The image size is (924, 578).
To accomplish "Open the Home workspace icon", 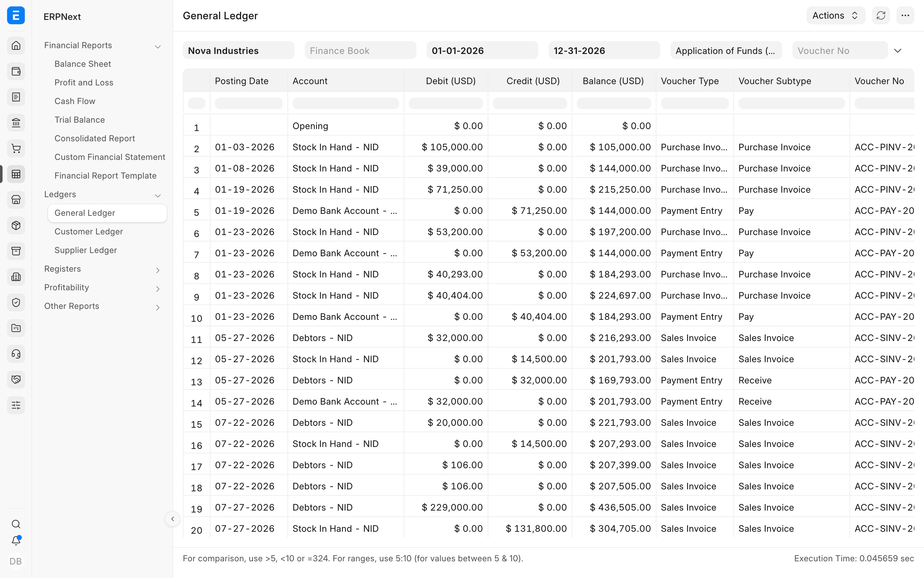I will click(16, 46).
